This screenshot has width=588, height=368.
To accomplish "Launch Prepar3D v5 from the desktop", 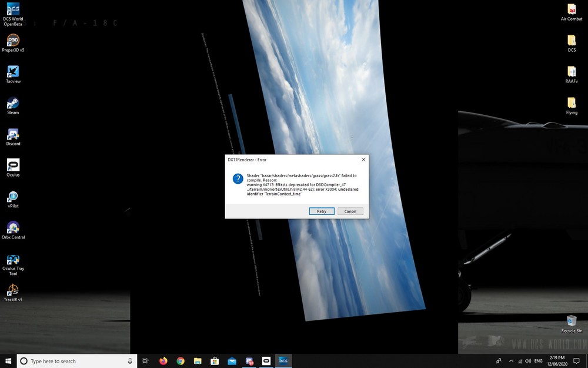I will (12, 41).
